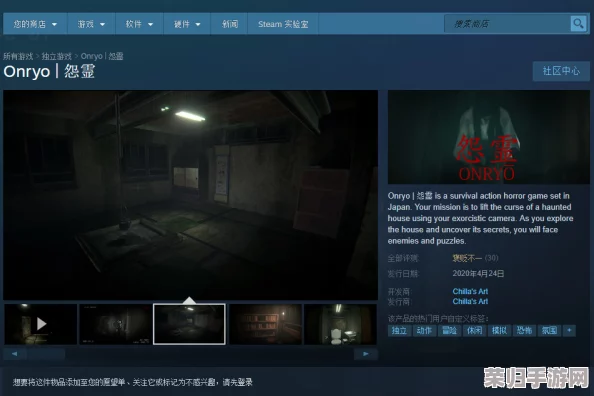Viewport: 594px width, 396px height.
Task: Select the 恐怖 tag
Action: point(524,330)
